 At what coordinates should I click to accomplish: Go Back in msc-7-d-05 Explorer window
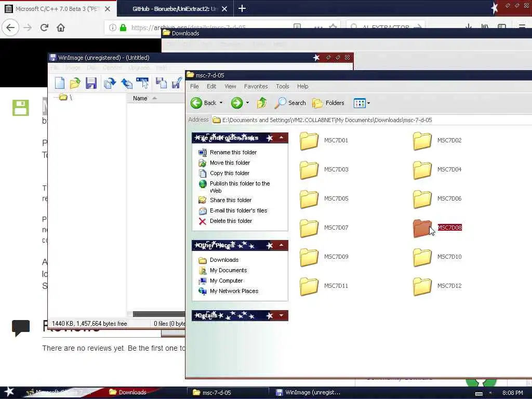click(203, 103)
